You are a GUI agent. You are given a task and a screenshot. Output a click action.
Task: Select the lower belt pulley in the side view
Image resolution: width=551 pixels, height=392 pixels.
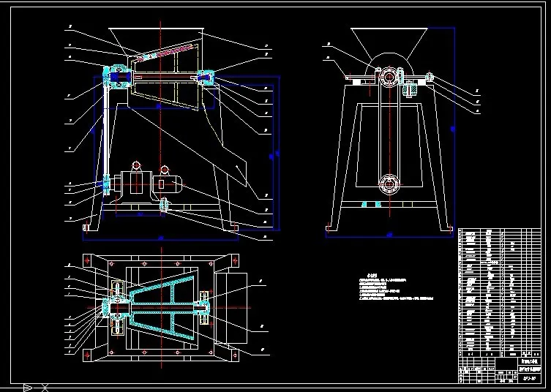389,184
